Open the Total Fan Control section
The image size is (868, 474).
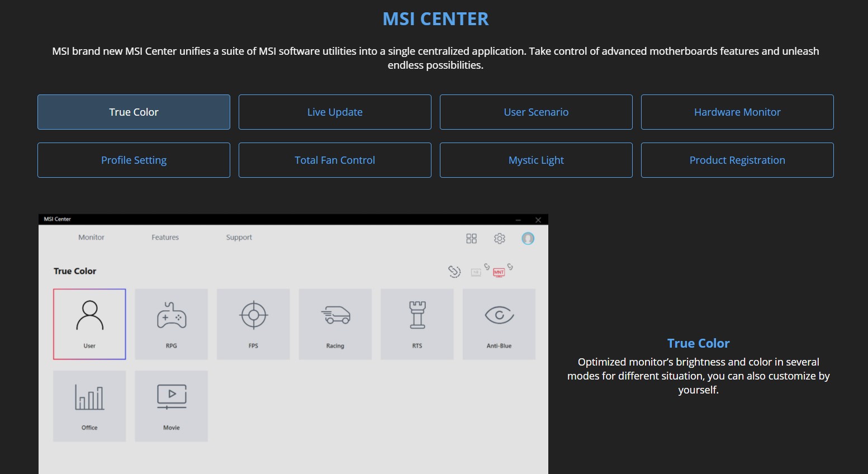pyautogui.click(x=335, y=160)
